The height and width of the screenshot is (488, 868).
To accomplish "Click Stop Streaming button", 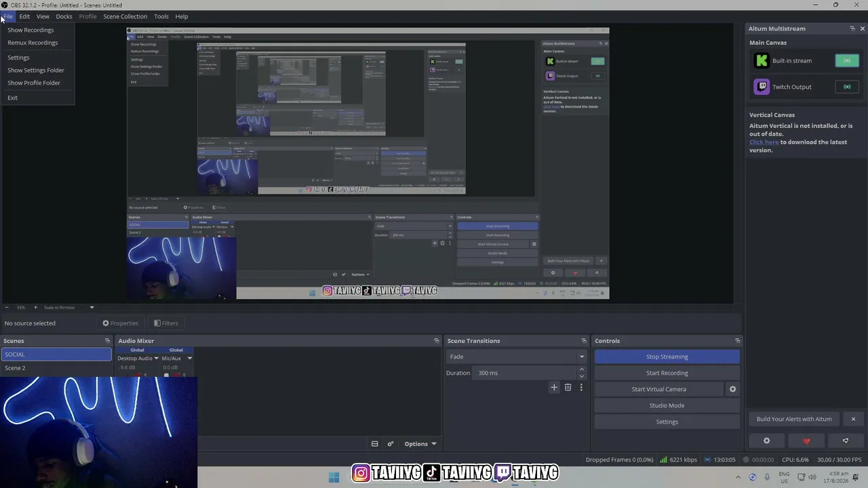I will click(x=667, y=357).
